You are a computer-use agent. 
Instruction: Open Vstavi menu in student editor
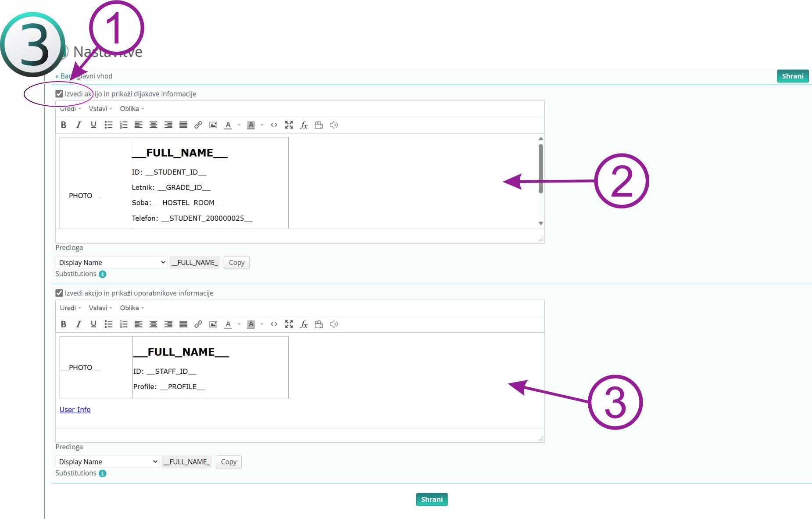tap(100, 109)
